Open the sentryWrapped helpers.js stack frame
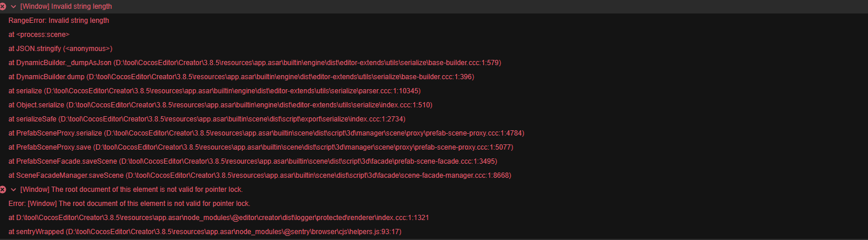Screen dimensions: 868x240 coord(205,232)
